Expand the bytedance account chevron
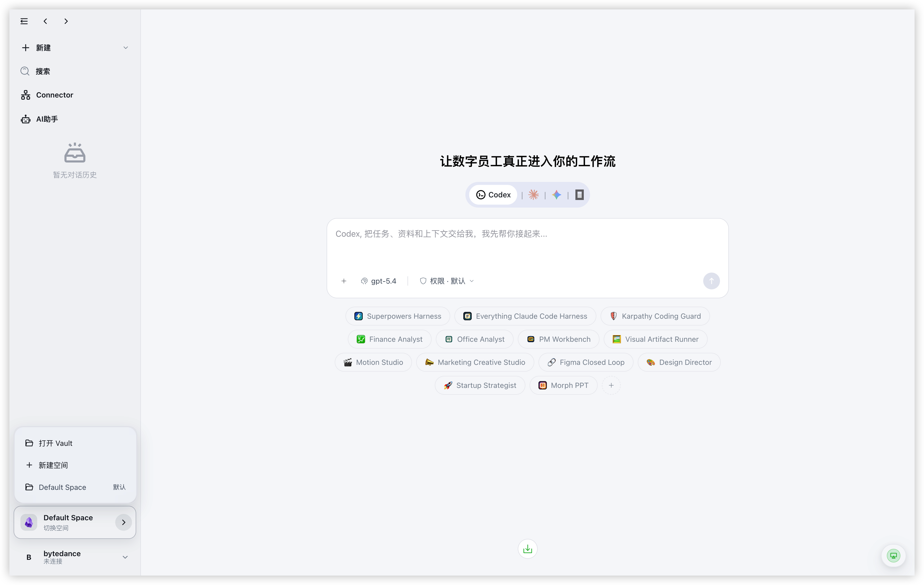The width and height of the screenshot is (924, 585). [125, 557]
